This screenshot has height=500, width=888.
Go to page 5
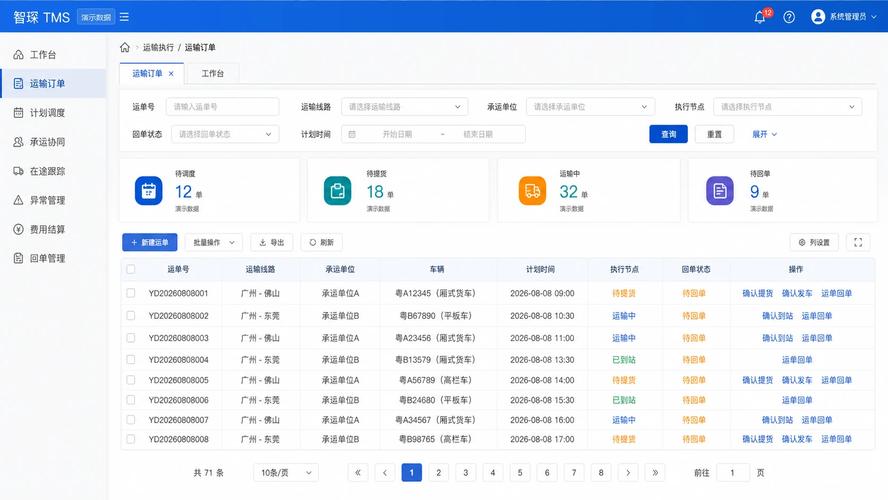[x=520, y=472]
